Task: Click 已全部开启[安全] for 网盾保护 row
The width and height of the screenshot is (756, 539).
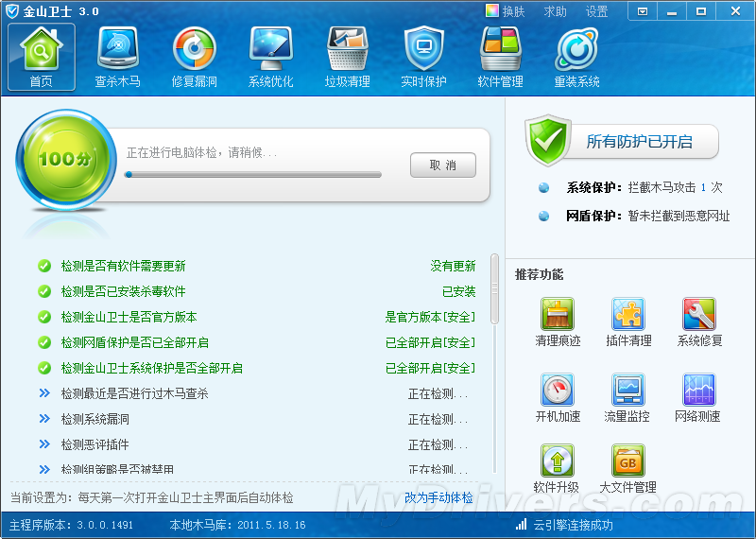Action: (430, 342)
